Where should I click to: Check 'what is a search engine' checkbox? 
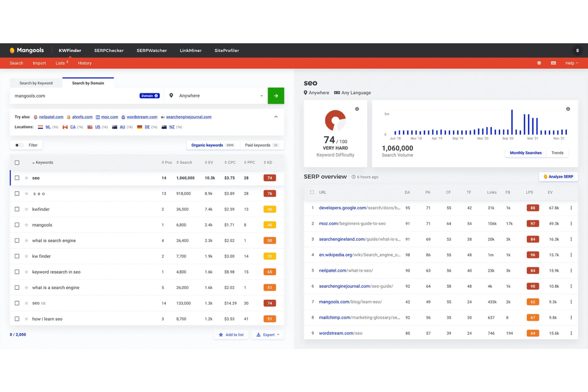click(x=17, y=288)
